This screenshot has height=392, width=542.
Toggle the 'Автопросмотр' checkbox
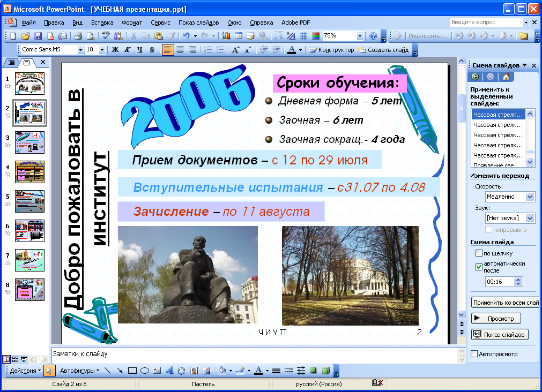coord(474,353)
